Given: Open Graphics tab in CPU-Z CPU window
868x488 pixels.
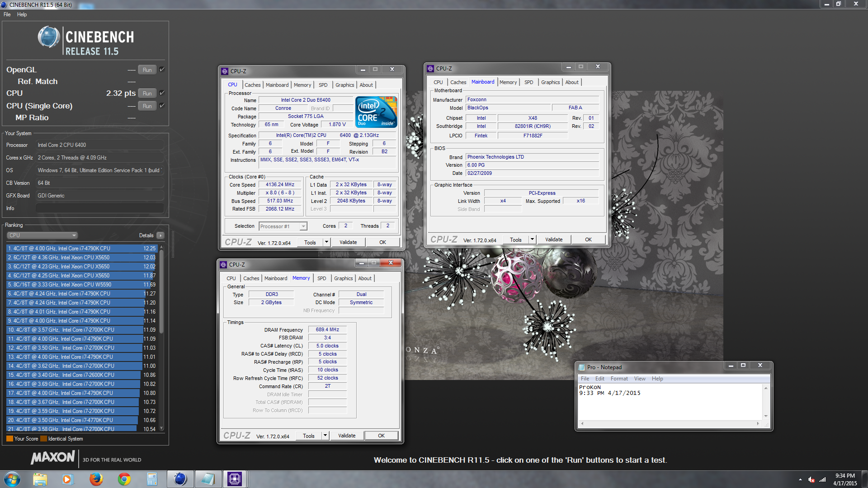Looking at the screenshot, I should (x=344, y=85).
